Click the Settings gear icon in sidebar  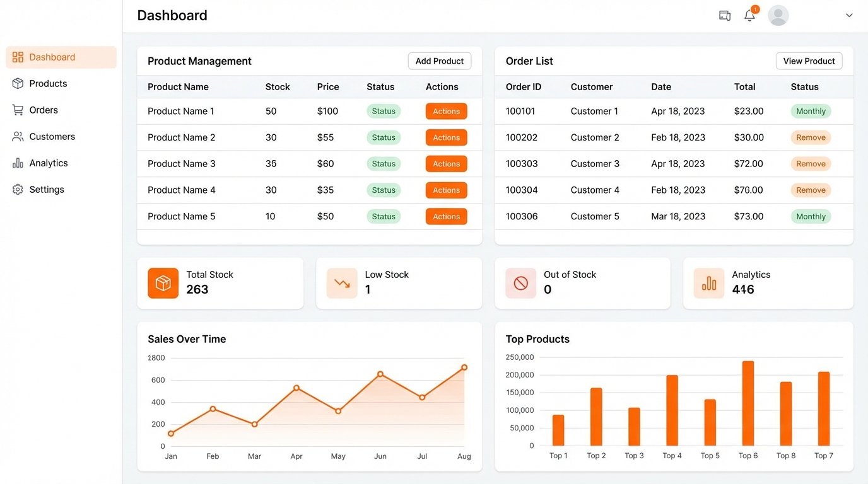[18, 190]
